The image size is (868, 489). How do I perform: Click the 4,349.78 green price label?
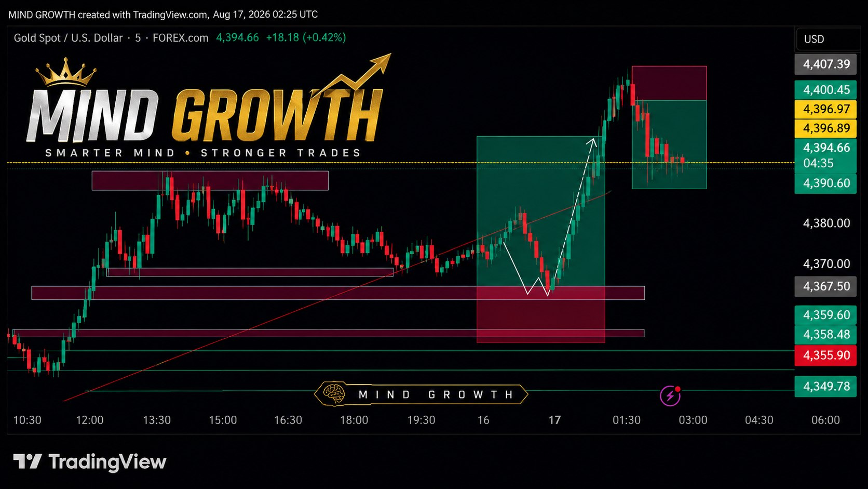(825, 387)
